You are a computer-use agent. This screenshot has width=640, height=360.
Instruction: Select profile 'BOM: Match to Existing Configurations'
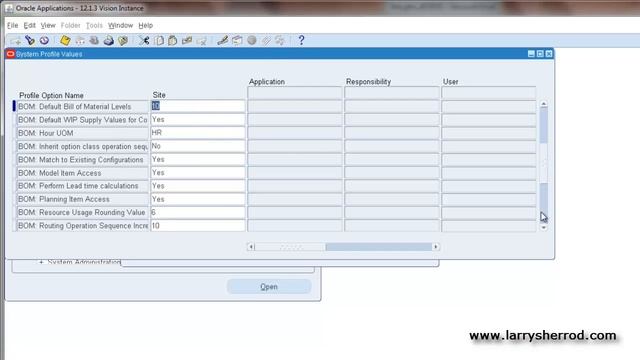click(82, 160)
